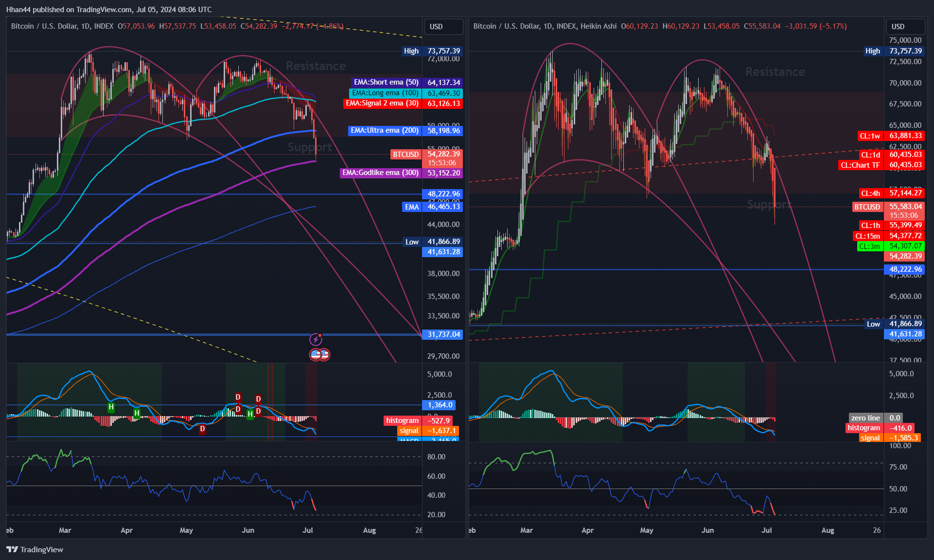Click the High 73,757.39 label on left chart

(x=432, y=51)
